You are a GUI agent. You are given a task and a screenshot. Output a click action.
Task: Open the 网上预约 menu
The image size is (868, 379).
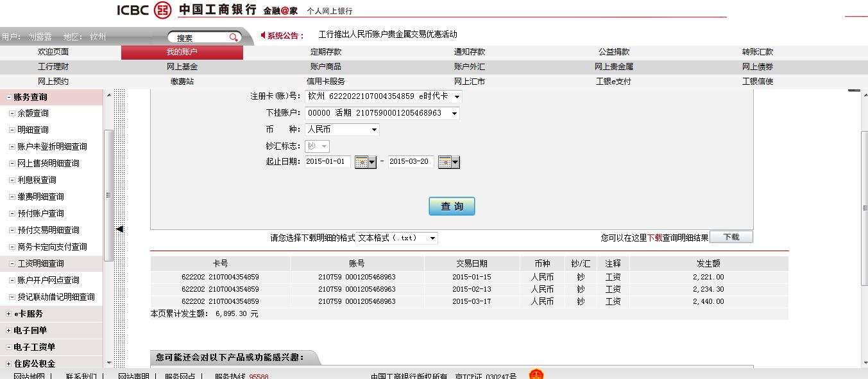[x=53, y=82]
